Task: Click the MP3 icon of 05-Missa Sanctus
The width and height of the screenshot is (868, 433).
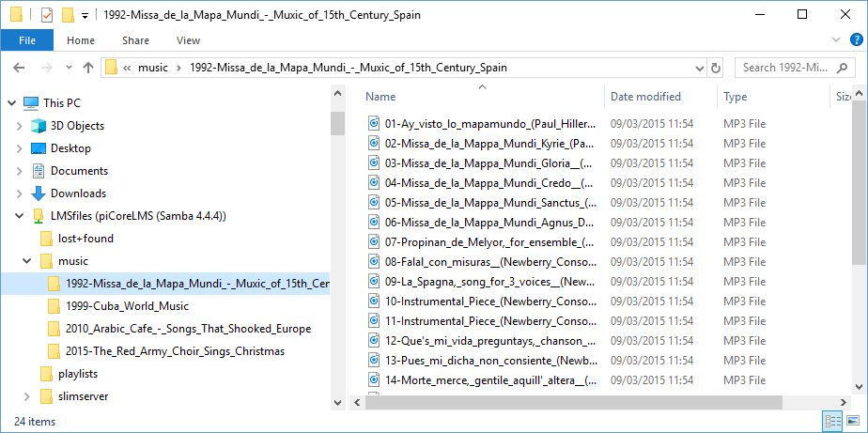Action: point(374,203)
